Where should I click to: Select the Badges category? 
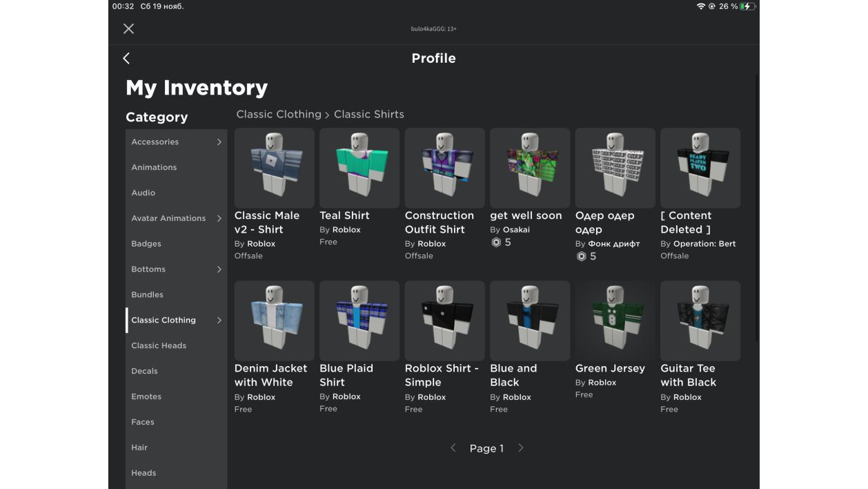point(176,244)
